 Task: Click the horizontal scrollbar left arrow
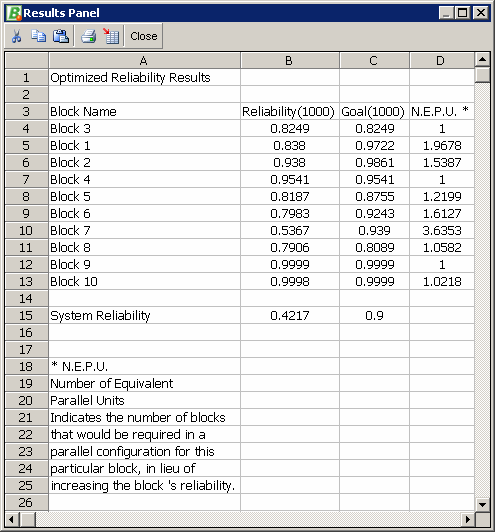coord(12,519)
